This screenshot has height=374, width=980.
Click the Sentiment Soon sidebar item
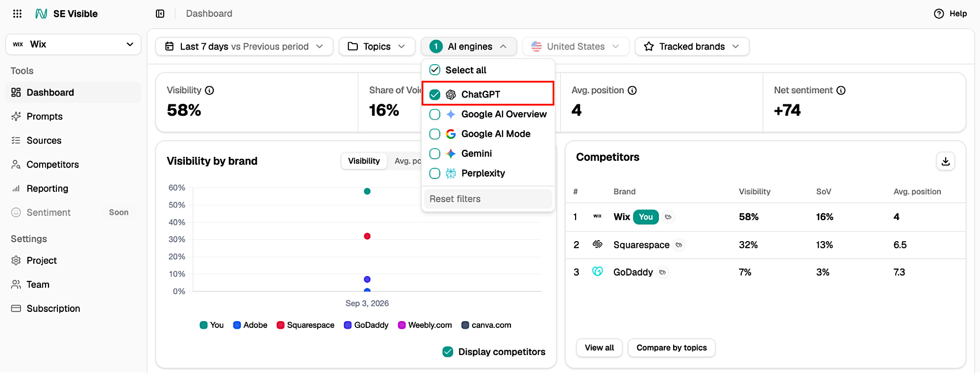[74, 212]
